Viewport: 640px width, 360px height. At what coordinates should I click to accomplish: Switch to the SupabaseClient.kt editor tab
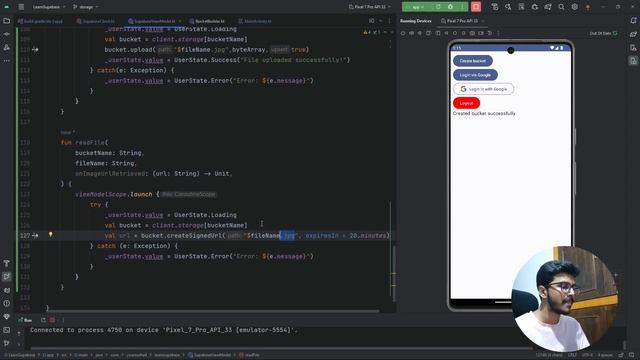pyautogui.click(x=96, y=21)
